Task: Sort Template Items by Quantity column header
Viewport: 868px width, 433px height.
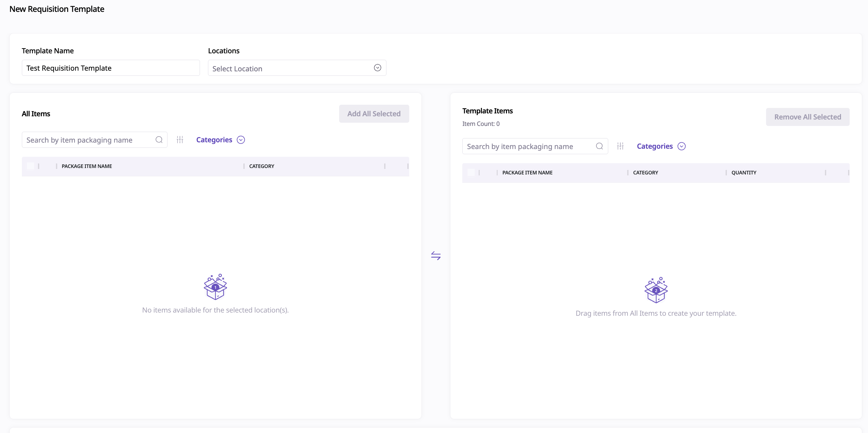Action: coord(744,173)
